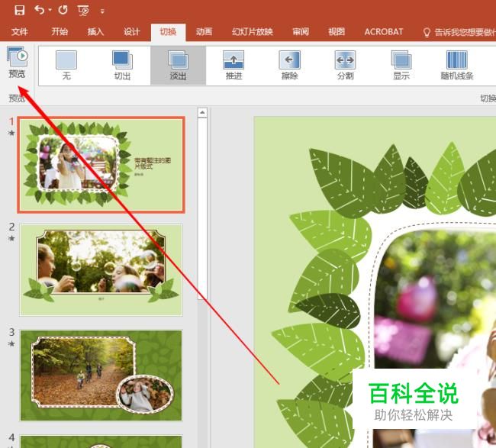Start slideshow from beginning icon
This screenshot has width=496, height=448.
[83, 11]
